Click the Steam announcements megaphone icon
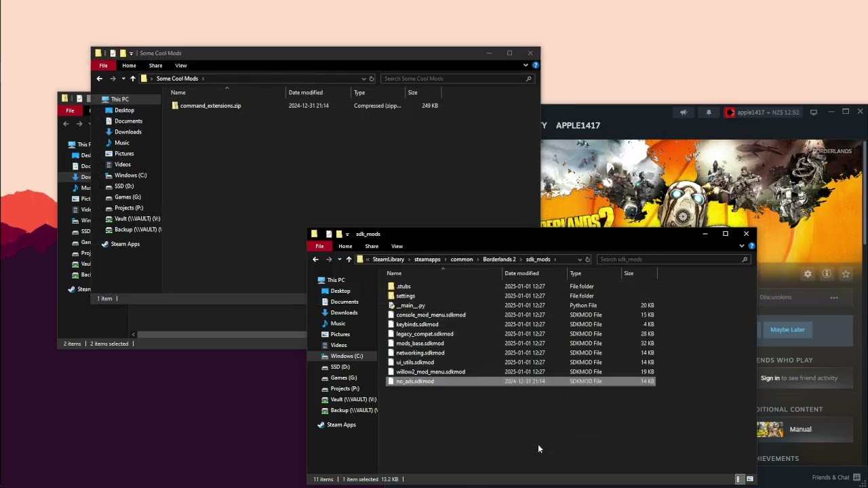The height and width of the screenshot is (488, 868). 684,113
